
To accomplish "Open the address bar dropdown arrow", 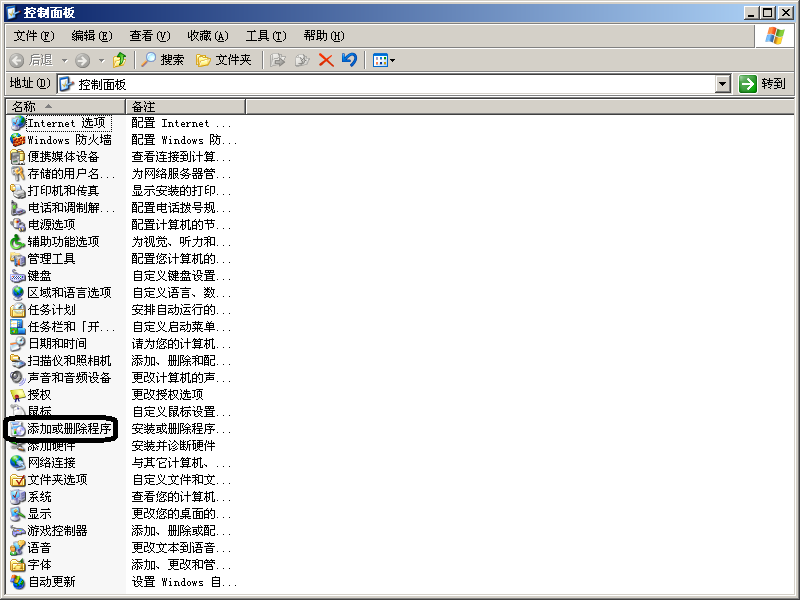I will coord(723,84).
